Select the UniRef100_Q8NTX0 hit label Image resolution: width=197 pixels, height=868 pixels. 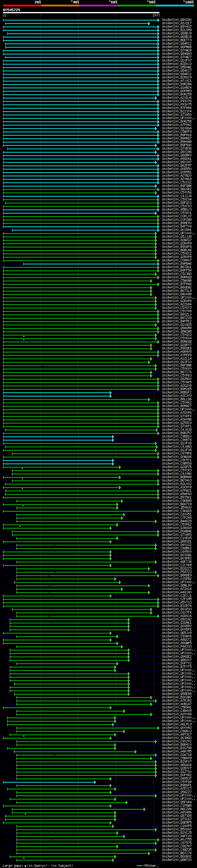(x=177, y=860)
